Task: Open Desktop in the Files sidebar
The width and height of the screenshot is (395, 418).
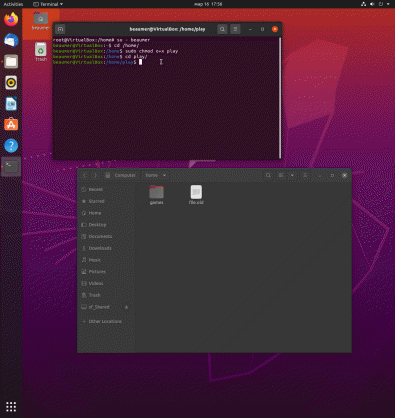Action: click(x=106, y=225)
